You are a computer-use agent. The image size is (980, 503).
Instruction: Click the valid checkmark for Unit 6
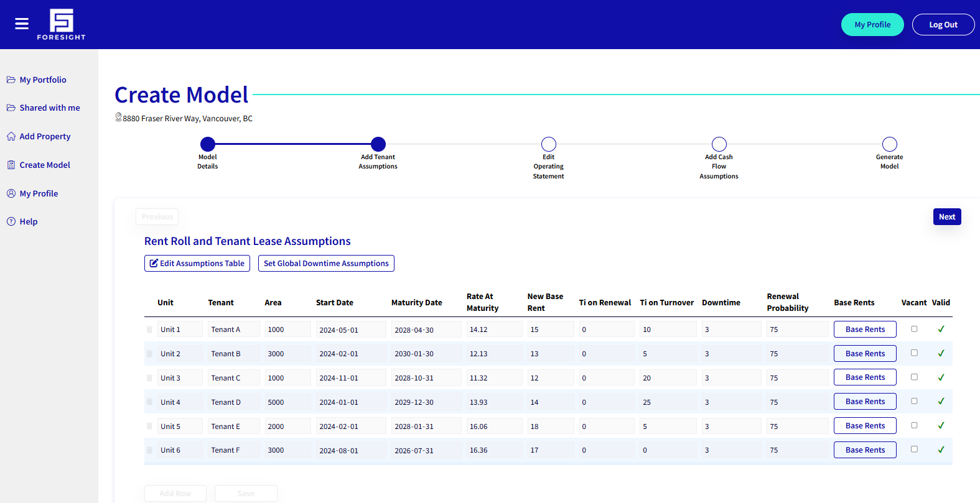941,450
